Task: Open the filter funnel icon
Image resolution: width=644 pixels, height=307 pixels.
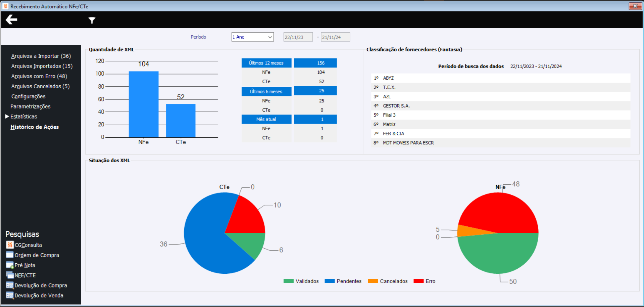Action: click(x=92, y=20)
